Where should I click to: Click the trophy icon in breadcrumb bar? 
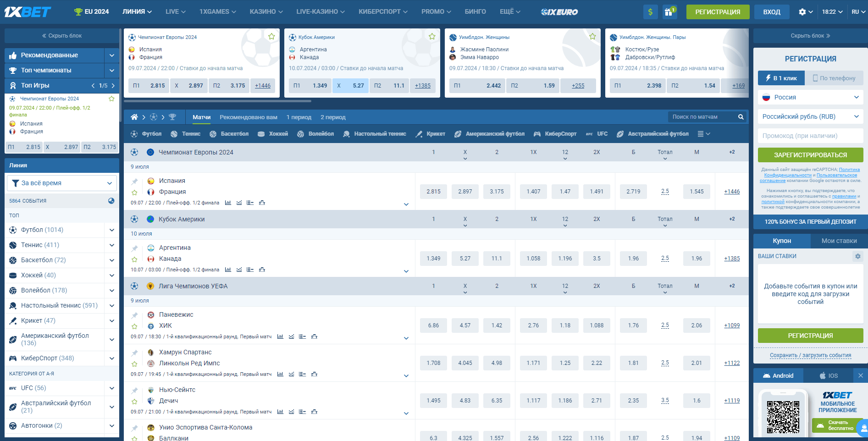(x=172, y=117)
